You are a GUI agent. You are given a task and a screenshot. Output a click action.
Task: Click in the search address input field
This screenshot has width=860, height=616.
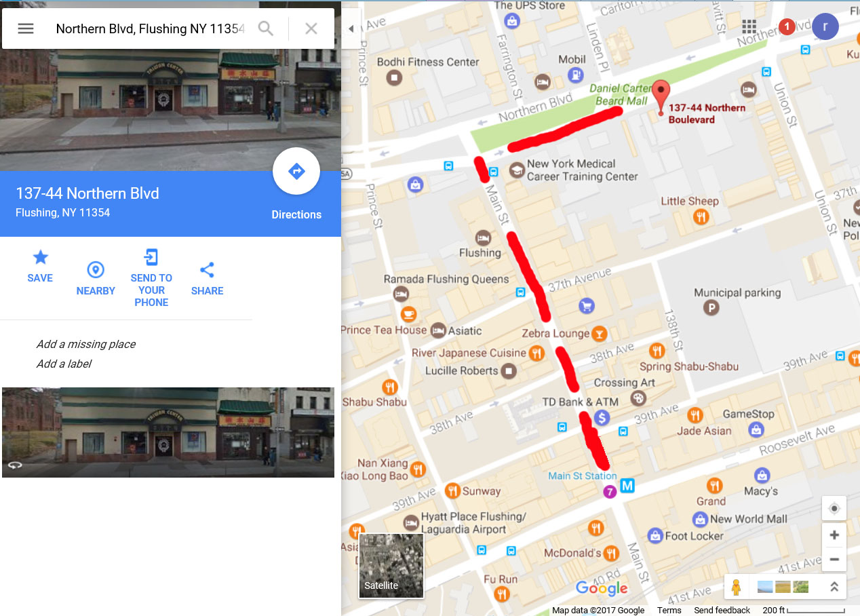pos(149,28)
